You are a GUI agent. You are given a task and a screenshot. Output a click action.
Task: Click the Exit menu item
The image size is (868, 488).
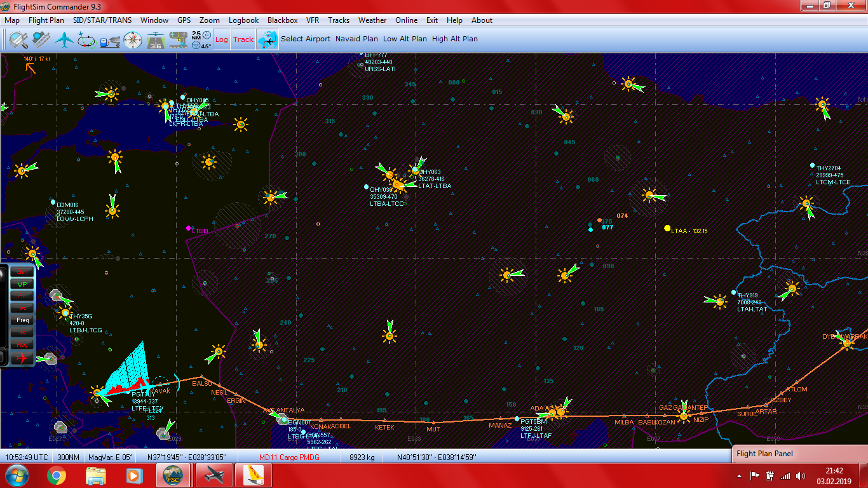pyautogui.click(x=432, y=20)
